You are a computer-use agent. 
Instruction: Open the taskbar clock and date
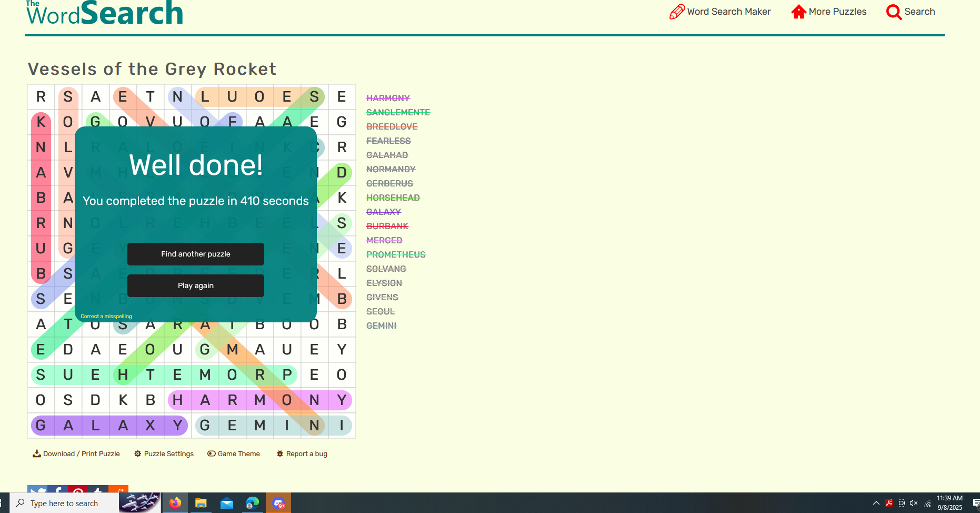pyautogui.click(x=949, y=503)
